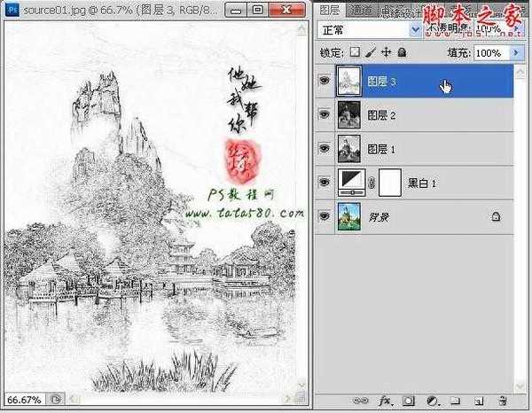
Task: Hide 图层 2 with its eye icon
Action: pos(325,114)
